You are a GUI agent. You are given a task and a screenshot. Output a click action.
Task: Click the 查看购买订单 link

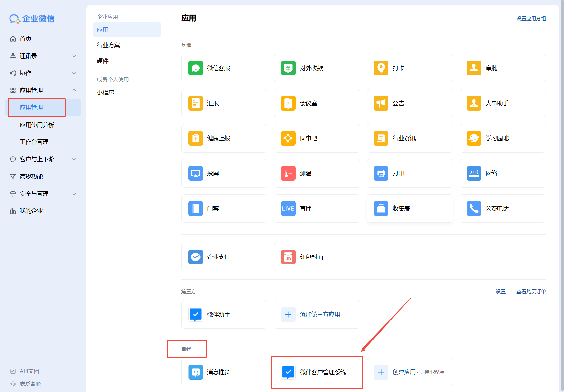(x=531, y=292)
